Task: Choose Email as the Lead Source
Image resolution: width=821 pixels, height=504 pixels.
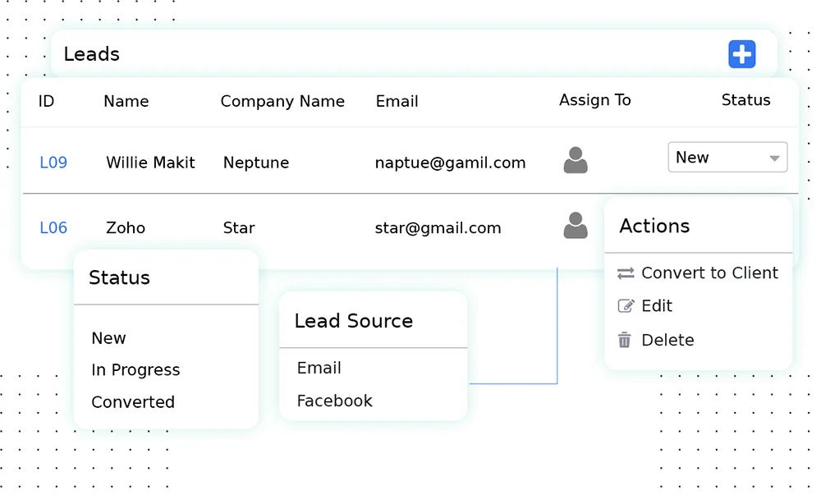Action: 319,368
